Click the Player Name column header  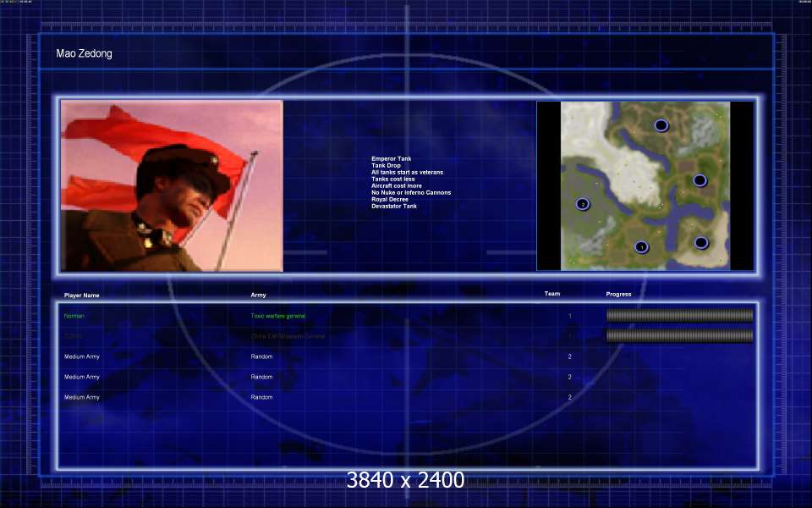(x=82, y=295)
